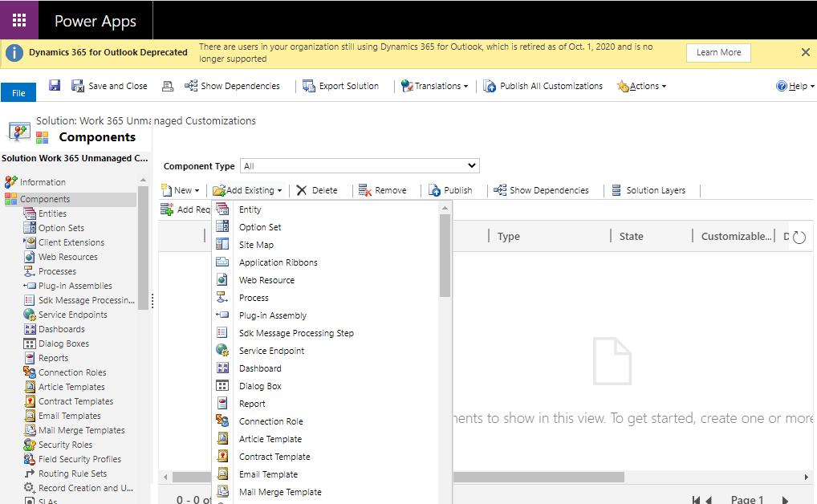Open the Power Apps app launcher waffle
Screen dimensions: 817x504
click(19, 20)
